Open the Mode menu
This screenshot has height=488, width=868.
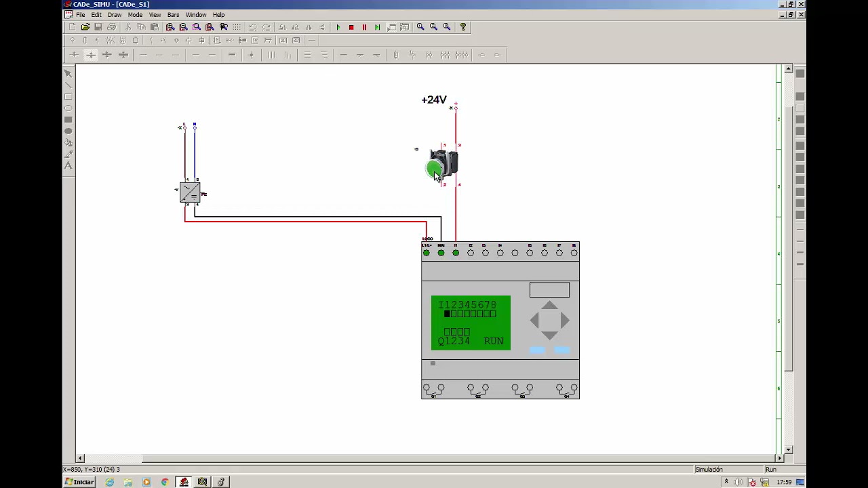tap(135, 15)
